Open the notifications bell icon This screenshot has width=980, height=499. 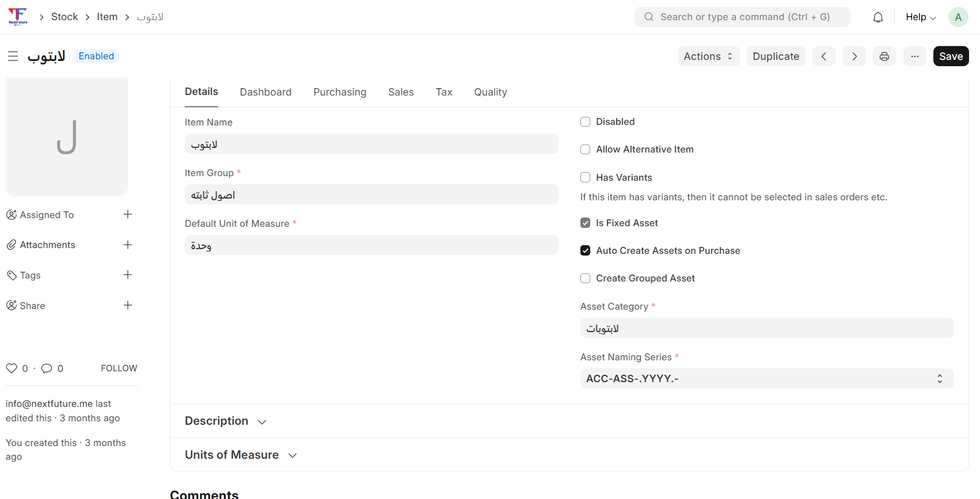point(878,17)
